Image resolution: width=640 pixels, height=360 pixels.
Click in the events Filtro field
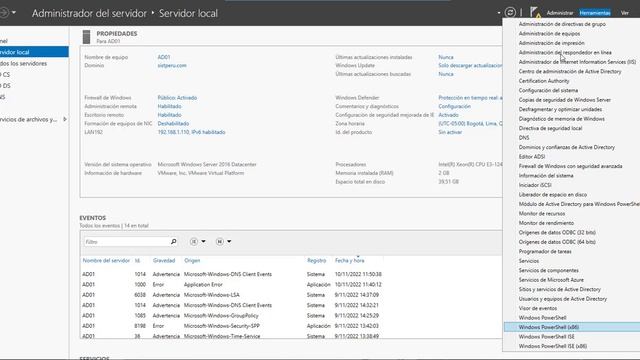coord(127,242)
